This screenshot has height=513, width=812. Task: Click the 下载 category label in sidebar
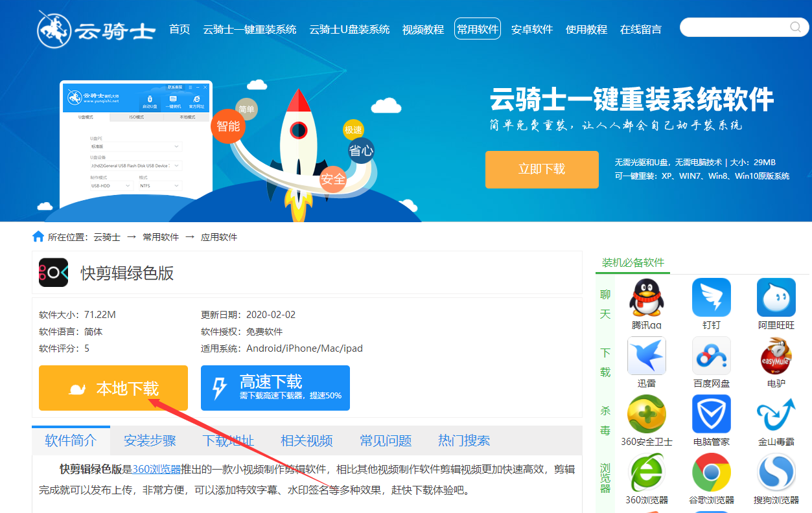[605, 363]
